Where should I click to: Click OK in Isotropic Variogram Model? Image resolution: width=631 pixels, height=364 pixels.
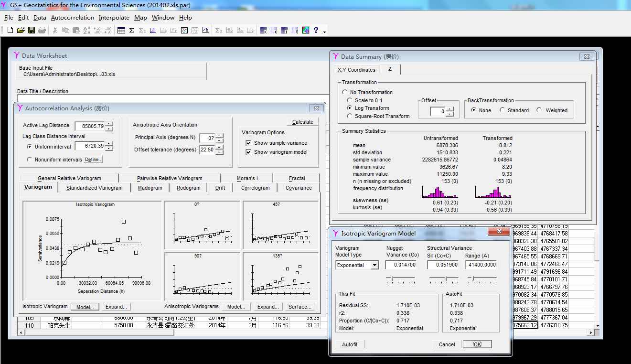point(477,344)
